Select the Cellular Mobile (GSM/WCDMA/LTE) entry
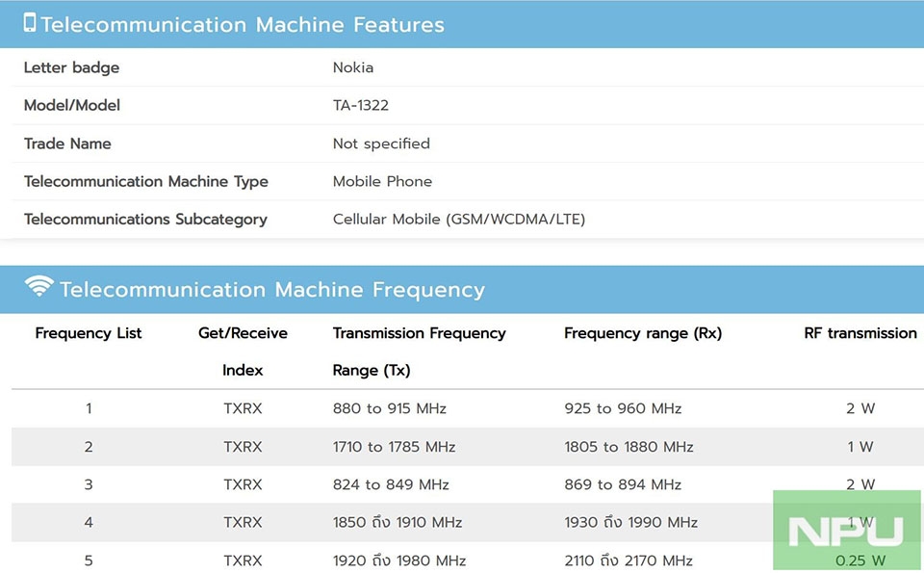Image resolution: width=924 pixels, height=573 pixels. pyautogui.click(x=459, y=219)
